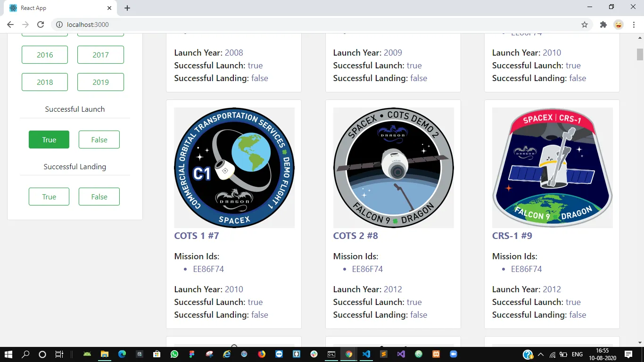Open Firefox from the taskbar
The height and width of the screenshot is (362, 644).
pyautogui.click(x=262, y=354)
